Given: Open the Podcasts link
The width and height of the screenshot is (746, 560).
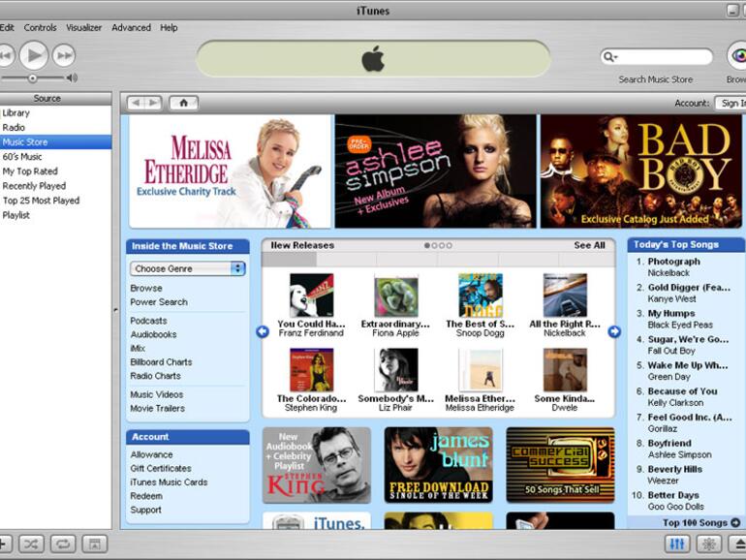Looking at the screenshot, I should 148,321.
